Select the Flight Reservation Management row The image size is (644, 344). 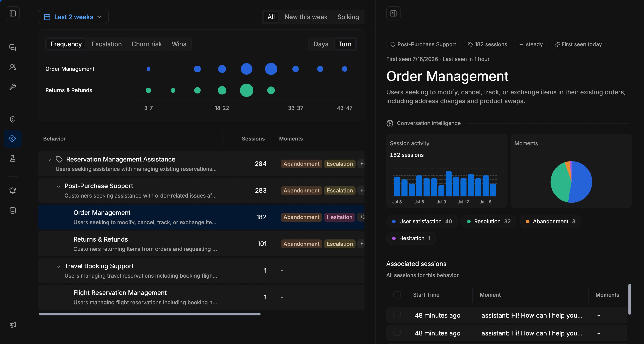pos(201,297)
